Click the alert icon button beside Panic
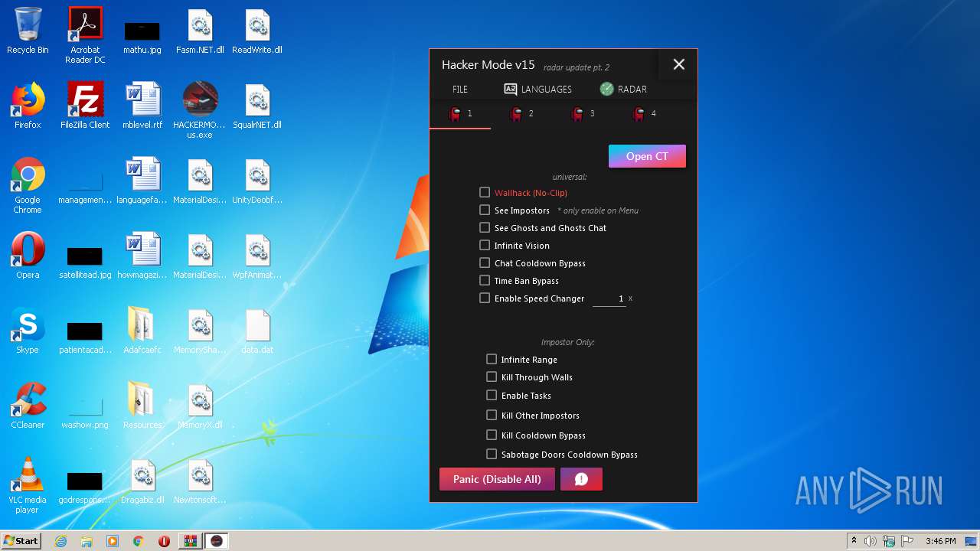The width and height of the screenshot is (980, 551). [x=581, y=479]
